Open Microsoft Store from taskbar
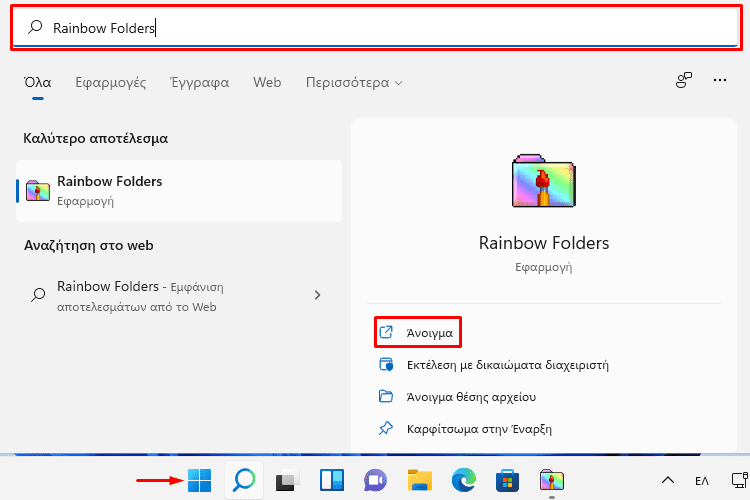This screenshot has height=500, width=750. (x=507, y=480)
